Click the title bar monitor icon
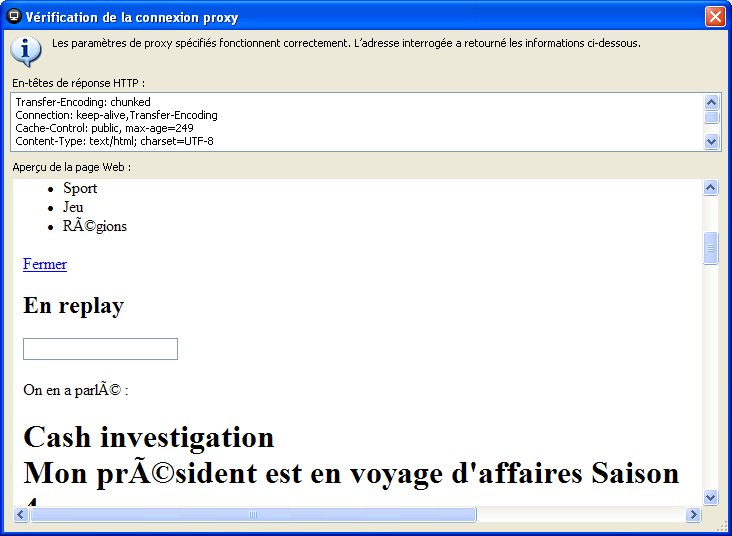This screenshot has width=732, height=536. [x=14, y=16]
